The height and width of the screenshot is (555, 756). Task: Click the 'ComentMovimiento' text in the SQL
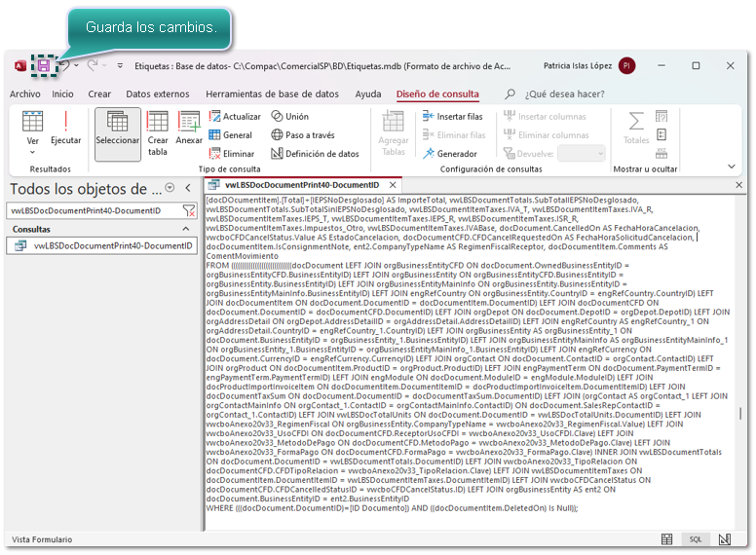(242, 256)
